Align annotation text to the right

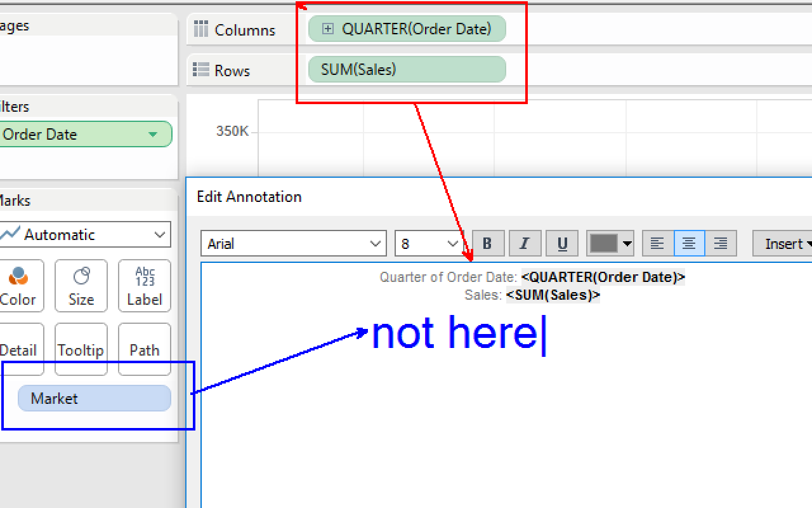pyautogui.click(x=721, y=243)
